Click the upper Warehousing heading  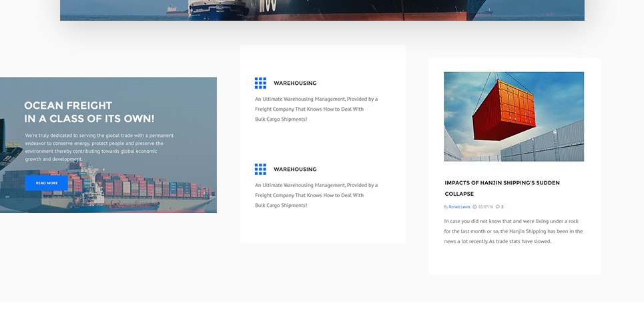[x=295, y=83]
